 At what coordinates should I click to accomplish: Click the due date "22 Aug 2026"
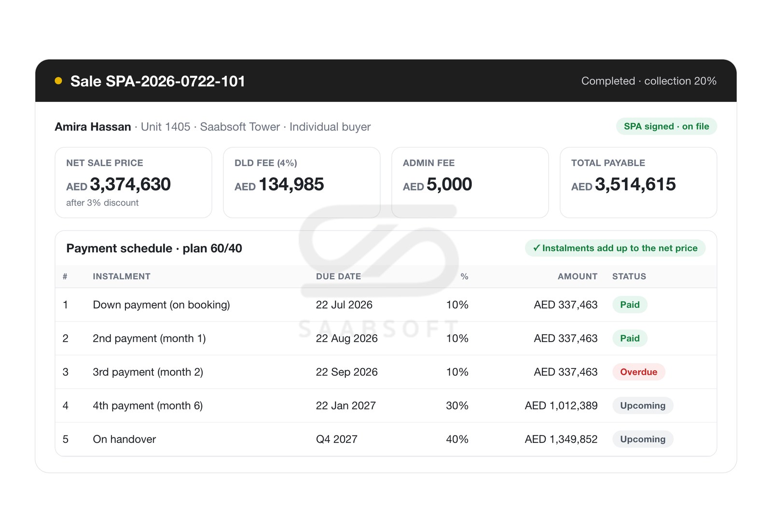[346, 339]
